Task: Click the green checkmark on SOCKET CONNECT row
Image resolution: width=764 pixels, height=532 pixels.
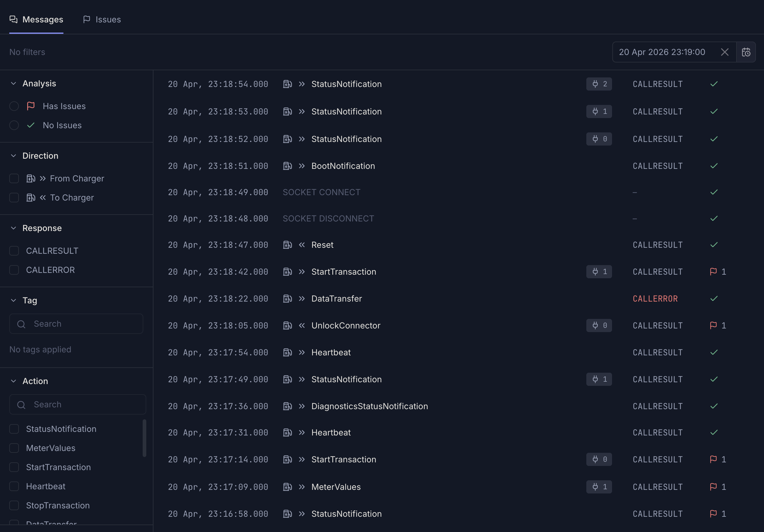Action: 714,192
